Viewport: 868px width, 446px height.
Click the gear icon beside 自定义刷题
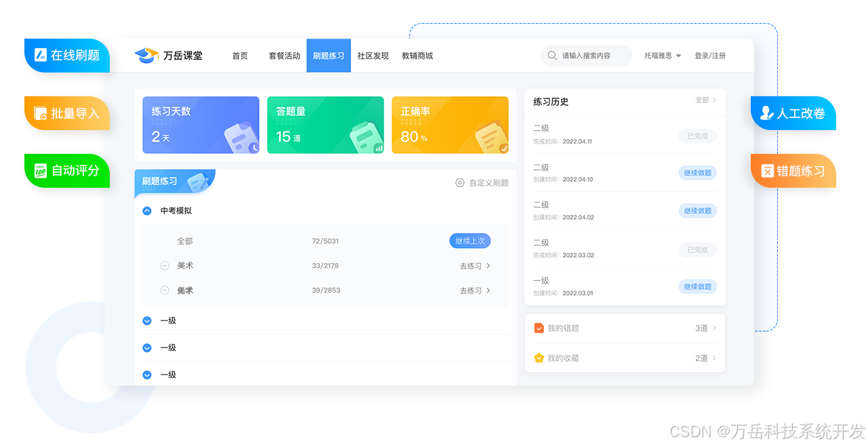(460, 183)
